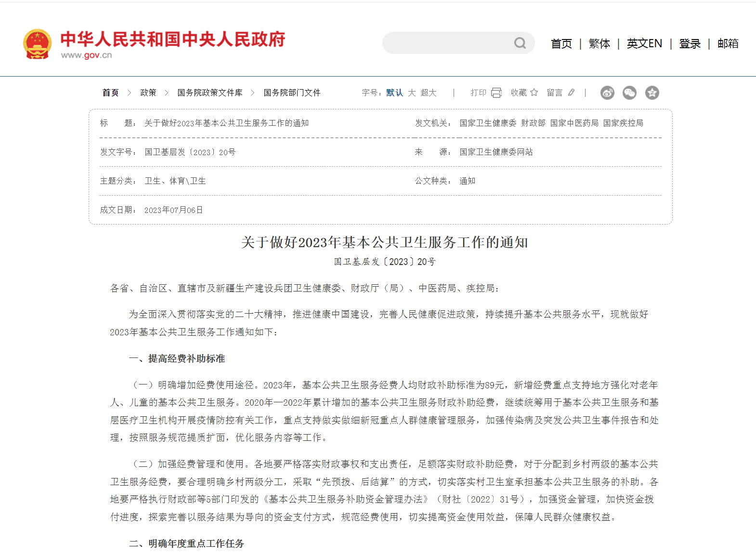Switch font size to 超大
The width and height of the screenshot is (756, 556).
(428, 93)
